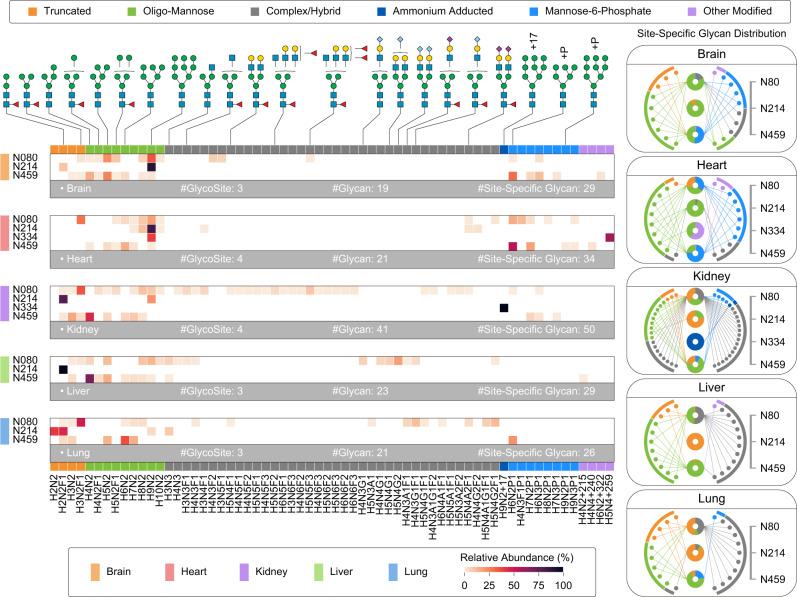Screen dimensions: 797x597
Task: Select the Lung N214 donut chart
Action: click(x=695, y=553)
